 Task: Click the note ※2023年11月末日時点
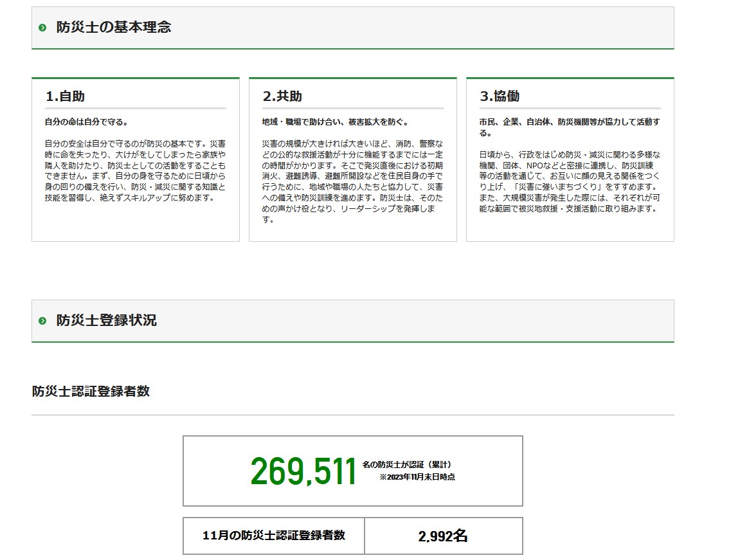[x=417, y=478]
